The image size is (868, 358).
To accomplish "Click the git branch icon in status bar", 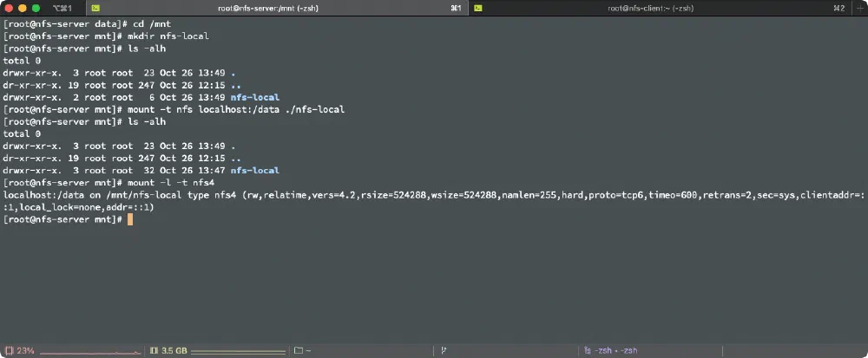I will click(x=444, y=350).
